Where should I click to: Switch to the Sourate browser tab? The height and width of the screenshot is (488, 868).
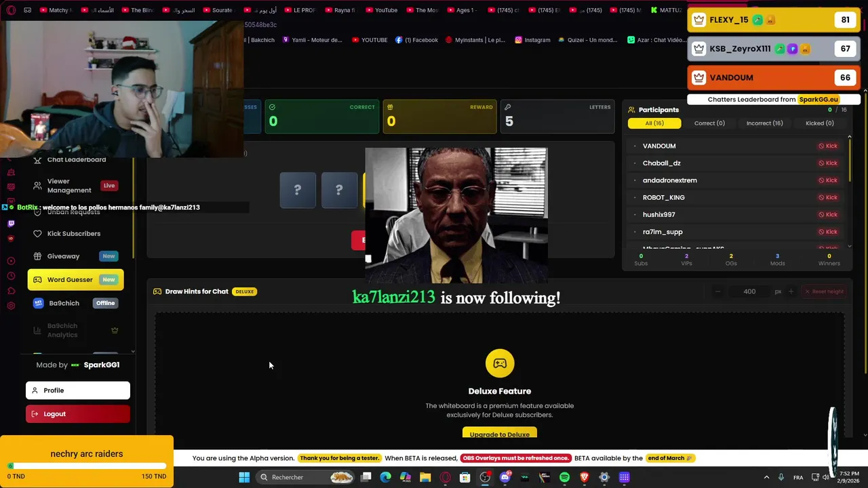(218, 10)
